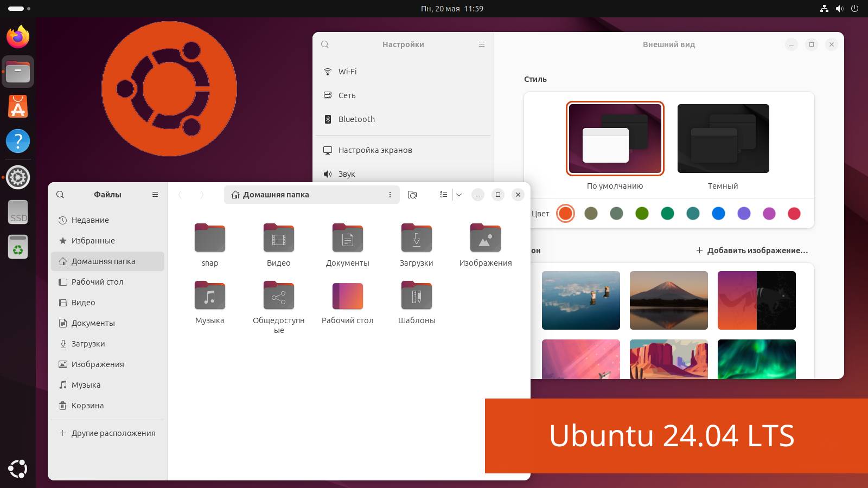Select the bright green accent color
This screenshot has height=488, width=868.
pos(642,214)
